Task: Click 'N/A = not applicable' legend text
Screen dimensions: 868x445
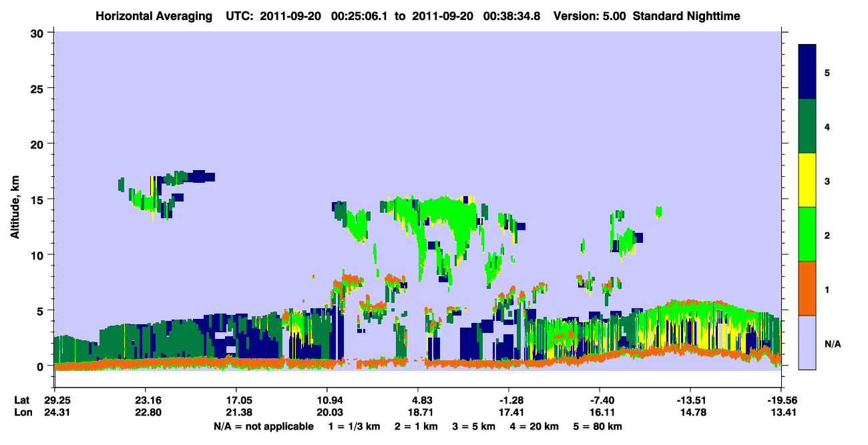Action: coord(263,426)
